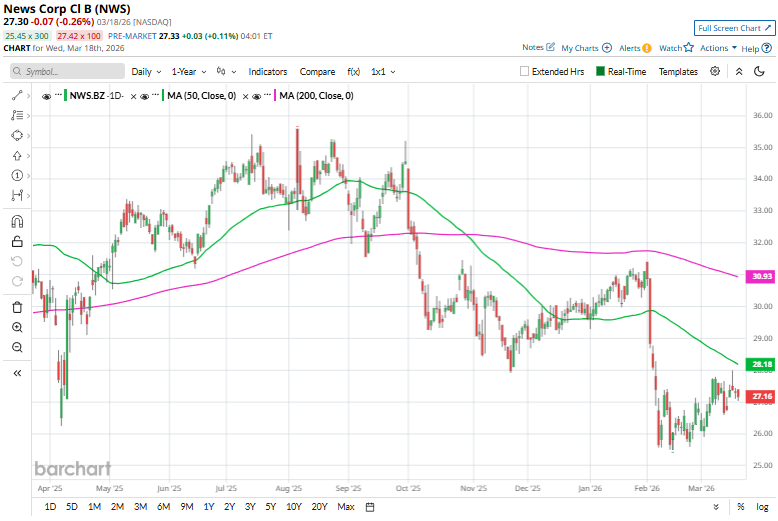Enable the Extended Hrs checkbox
This screenshot has width=778, height=521.
click(x=525, y=72)
